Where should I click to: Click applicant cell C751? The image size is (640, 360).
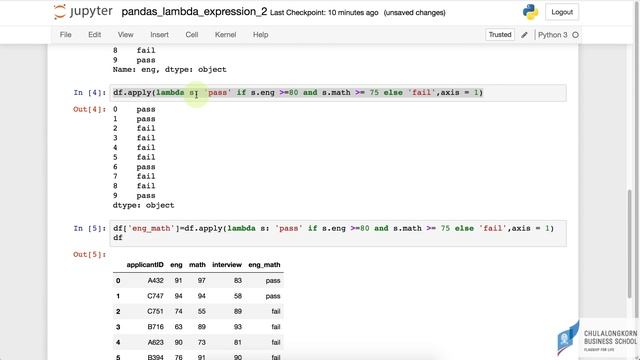156,311
